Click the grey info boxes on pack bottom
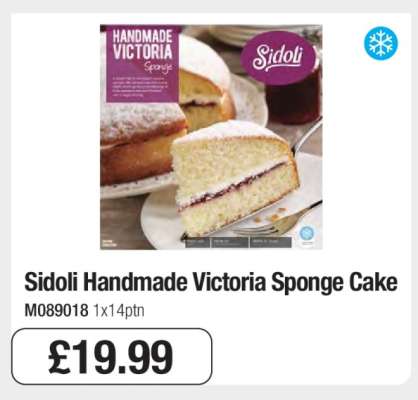 (238, 242)
